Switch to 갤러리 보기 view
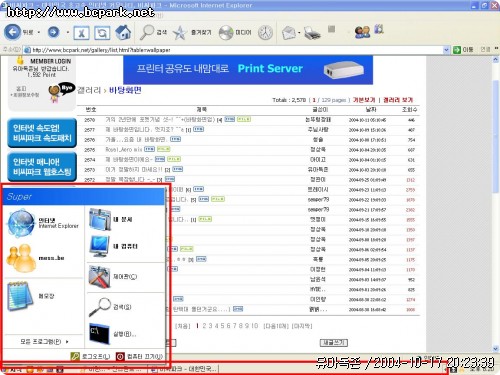 point(398,100)
